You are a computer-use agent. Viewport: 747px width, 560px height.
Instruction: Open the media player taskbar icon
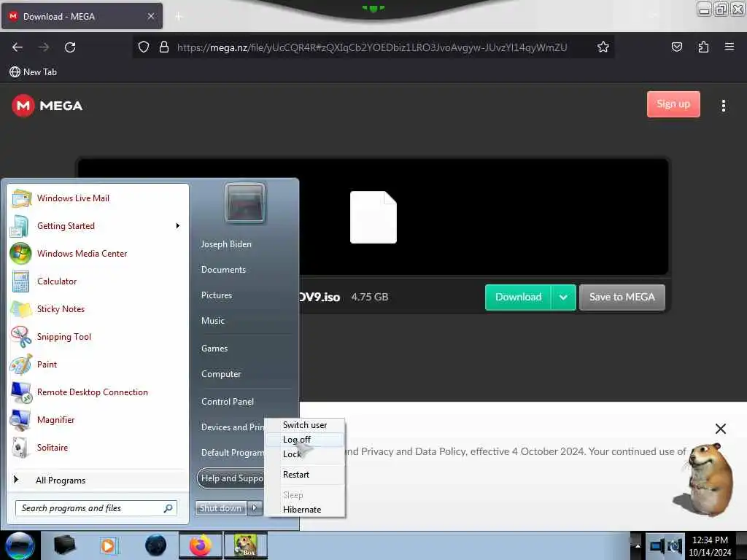(x=109, y=545)
